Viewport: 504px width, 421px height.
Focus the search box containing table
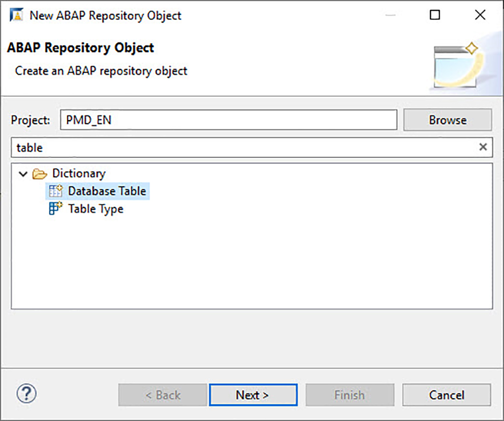point(202,147)
